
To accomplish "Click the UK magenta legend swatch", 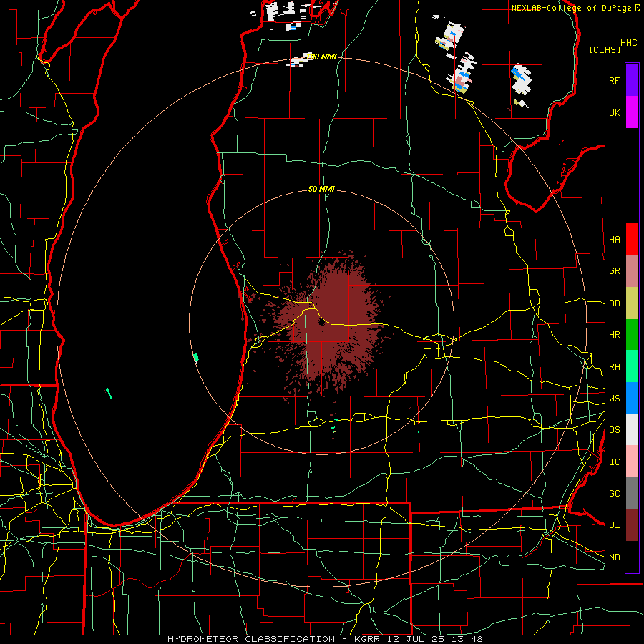I will coord(632,112).
